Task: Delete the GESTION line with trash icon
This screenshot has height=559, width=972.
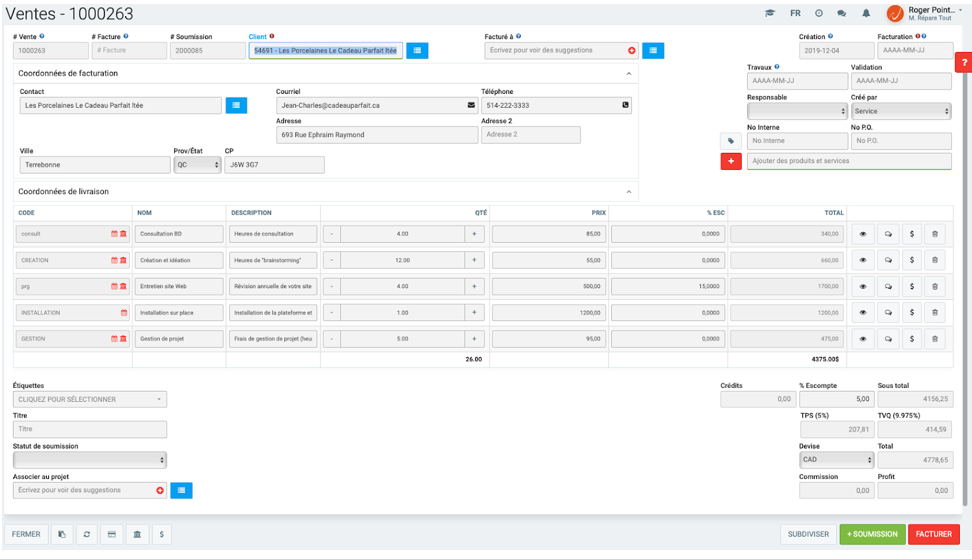Action: tap(934, 339)
